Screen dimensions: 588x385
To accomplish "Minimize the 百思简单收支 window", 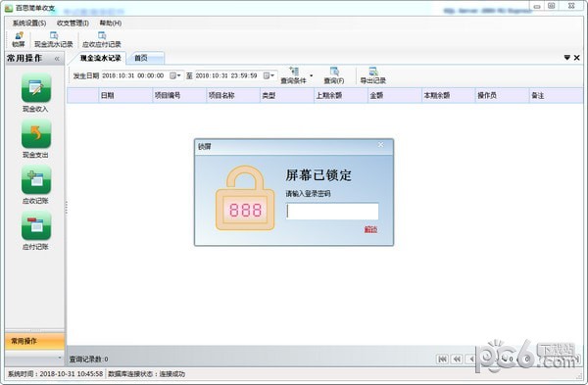I will click(x=537, y=7).
